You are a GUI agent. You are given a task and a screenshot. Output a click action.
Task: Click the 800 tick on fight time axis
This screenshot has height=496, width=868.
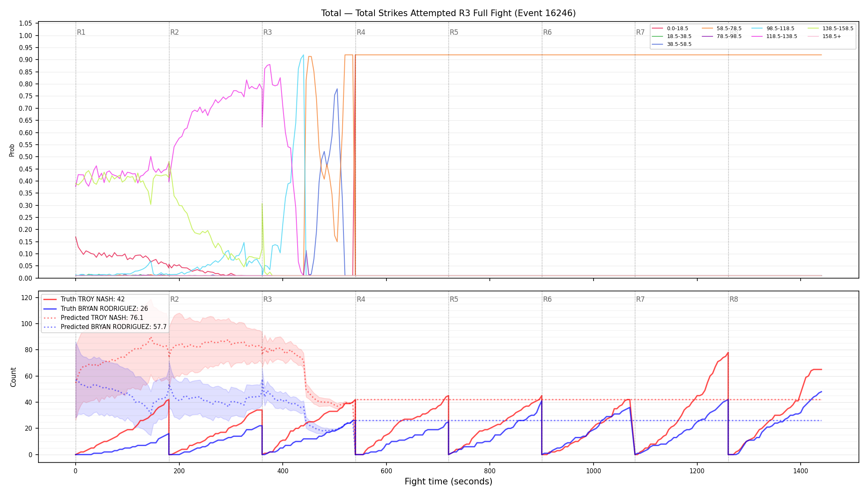(490, 471)
